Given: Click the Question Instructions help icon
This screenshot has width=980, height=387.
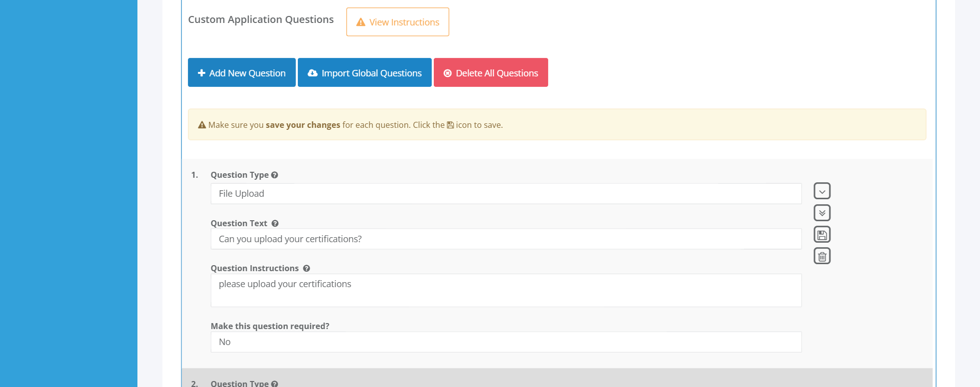Looking at the screenshot, I should [x=306, y=268].
